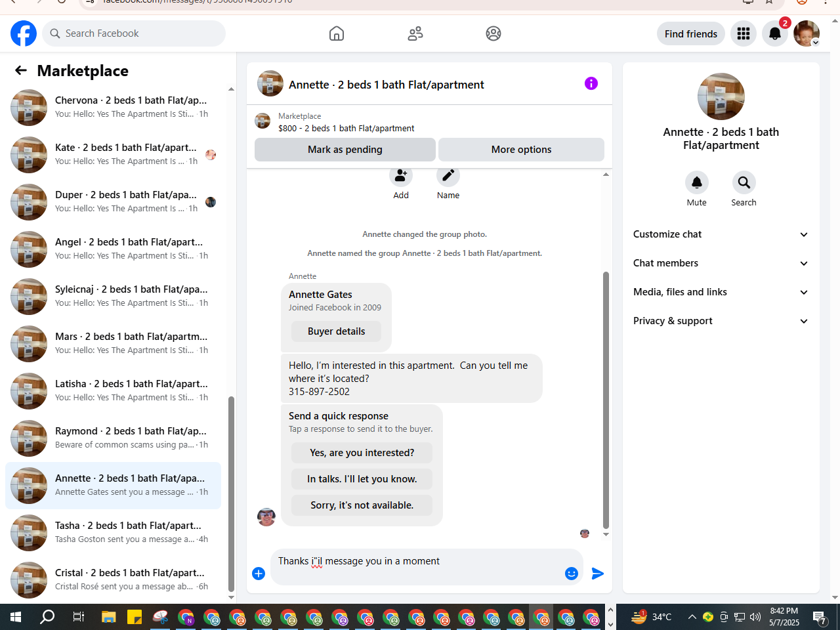Click the chat header title Annette
Viewport: 840px width, 630px height.
click(387, 85)
